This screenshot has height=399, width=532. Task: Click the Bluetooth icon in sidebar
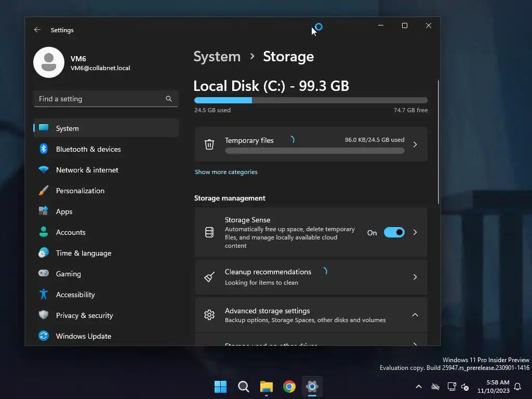click(44, 149)
